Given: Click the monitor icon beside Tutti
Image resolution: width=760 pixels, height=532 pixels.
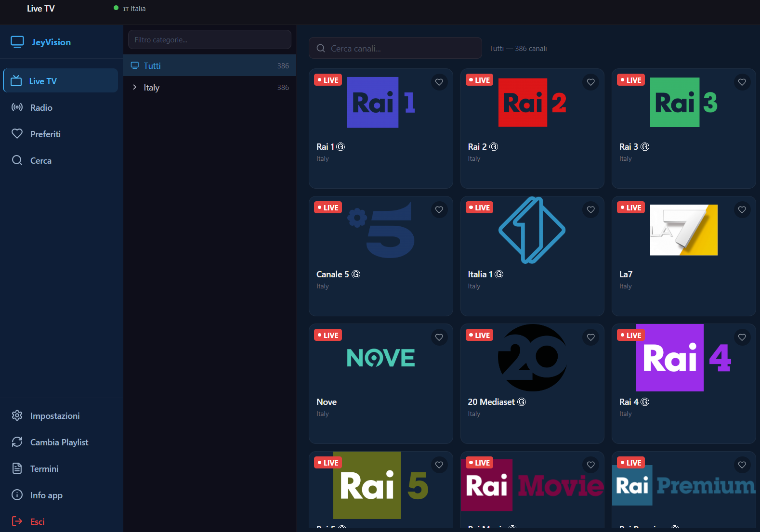Looking at the screenshot, I should coord(135,65).
